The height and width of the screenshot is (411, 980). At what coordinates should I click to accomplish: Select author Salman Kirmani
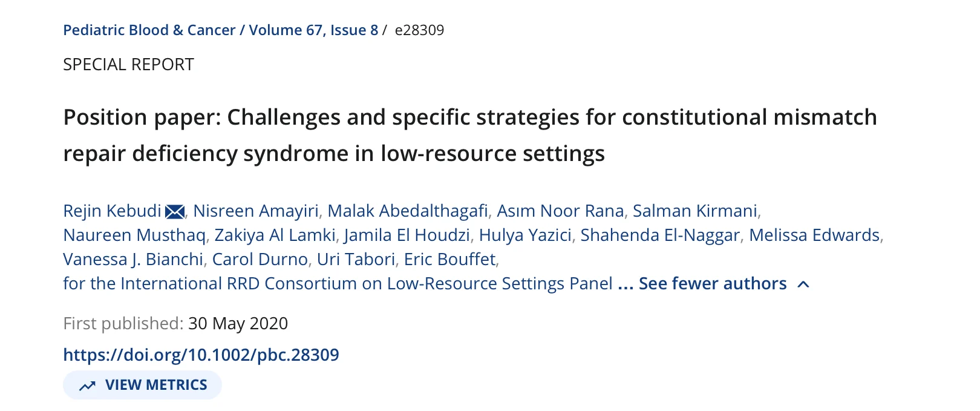[x=694, y=211]
